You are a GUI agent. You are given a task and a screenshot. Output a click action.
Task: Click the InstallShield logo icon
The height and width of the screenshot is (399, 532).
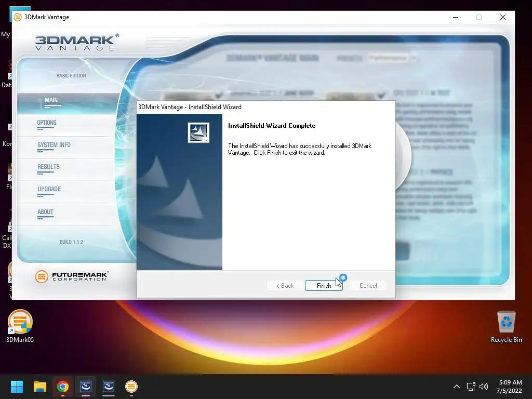198,132
